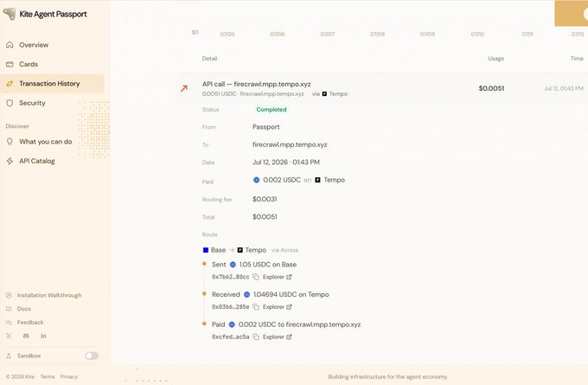Click the via Across route label

pyautogui.click(x=284, y=250)
